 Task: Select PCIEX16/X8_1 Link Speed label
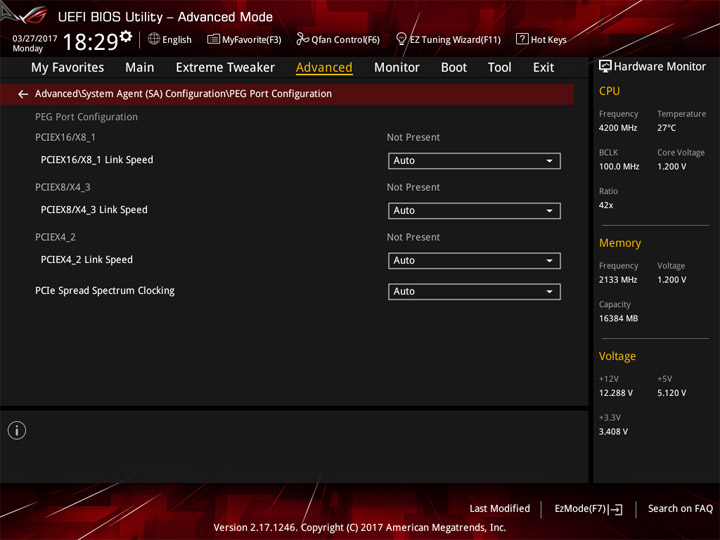[97, 160]
